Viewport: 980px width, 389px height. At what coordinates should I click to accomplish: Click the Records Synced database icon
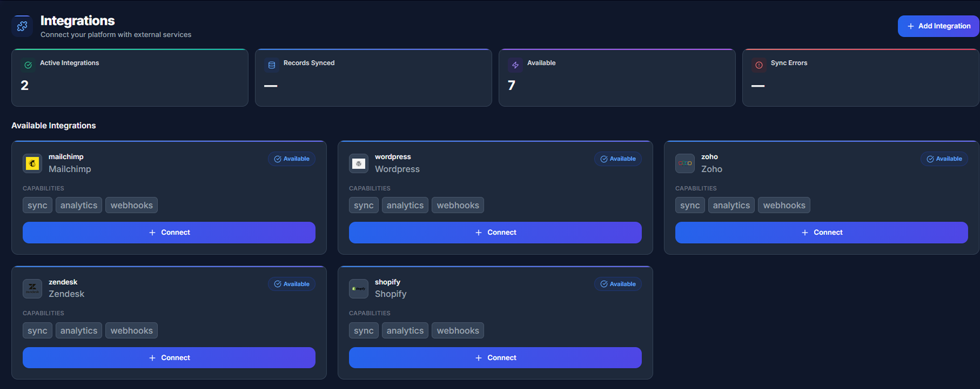pyautogui.click(x=272, y=65)
